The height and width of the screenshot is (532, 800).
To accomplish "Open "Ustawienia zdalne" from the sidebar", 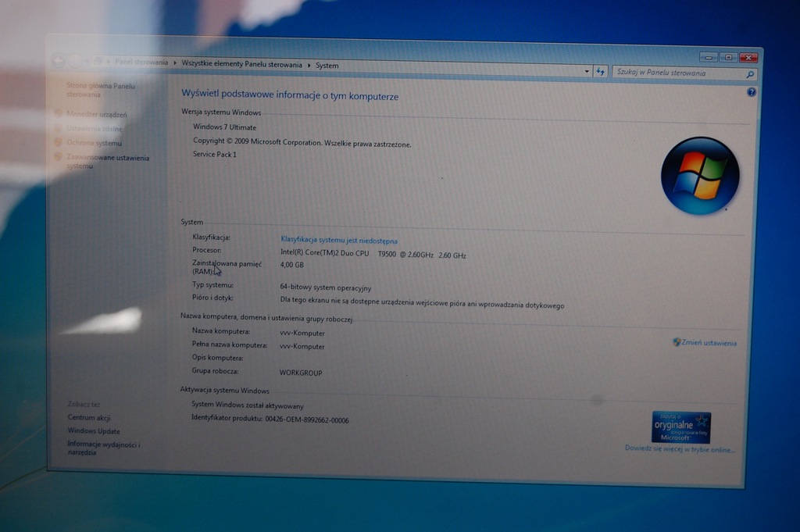I will [95, 129].
